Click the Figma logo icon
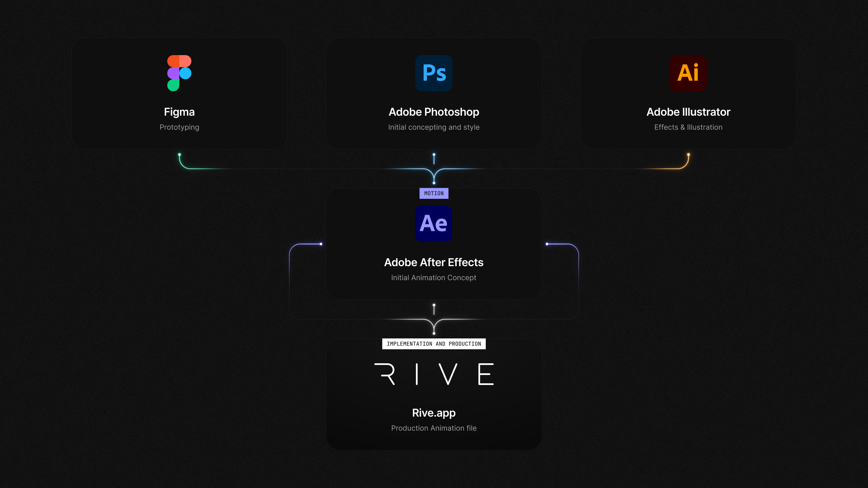868x488 pixels. point(179,73)
